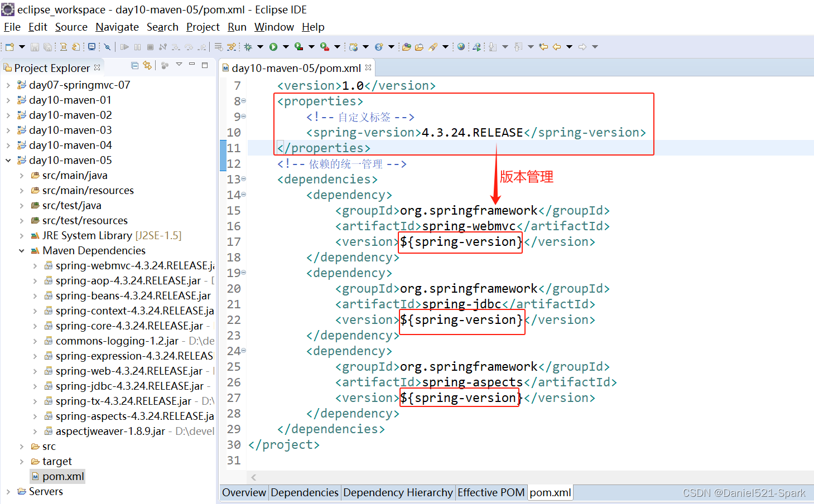
Task: Expand the src/main/java folder
Action: click(x=21, y=176)
